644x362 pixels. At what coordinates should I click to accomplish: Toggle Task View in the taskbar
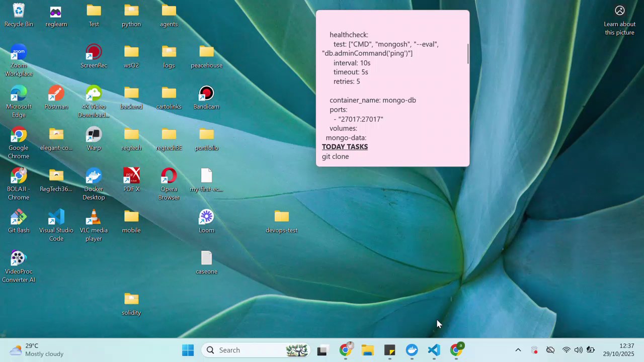[322, 350]
